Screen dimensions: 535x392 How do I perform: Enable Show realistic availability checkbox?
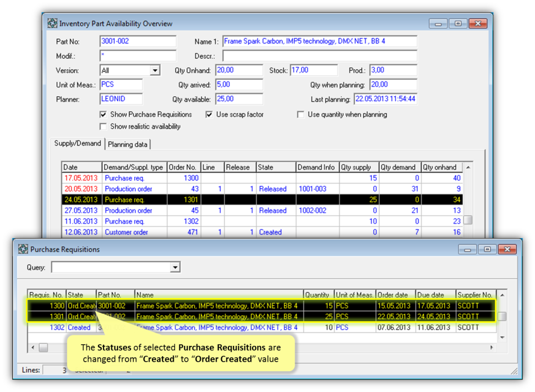click(103, 126)
